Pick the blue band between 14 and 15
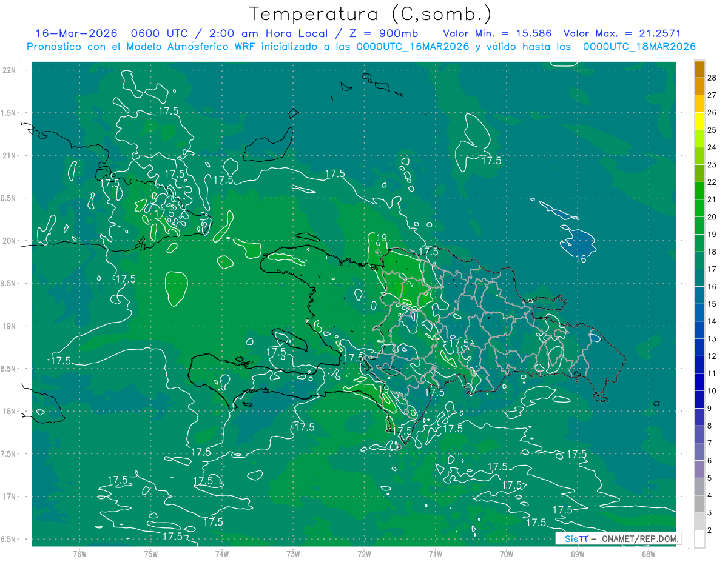728x562 pixels. [x=700, y=313]
